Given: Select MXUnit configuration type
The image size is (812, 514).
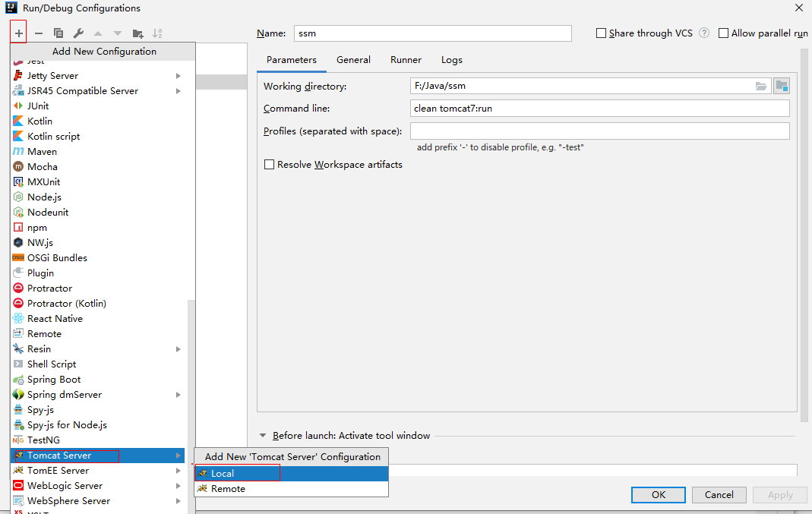Looking at the screenshot, I should 98,181.
